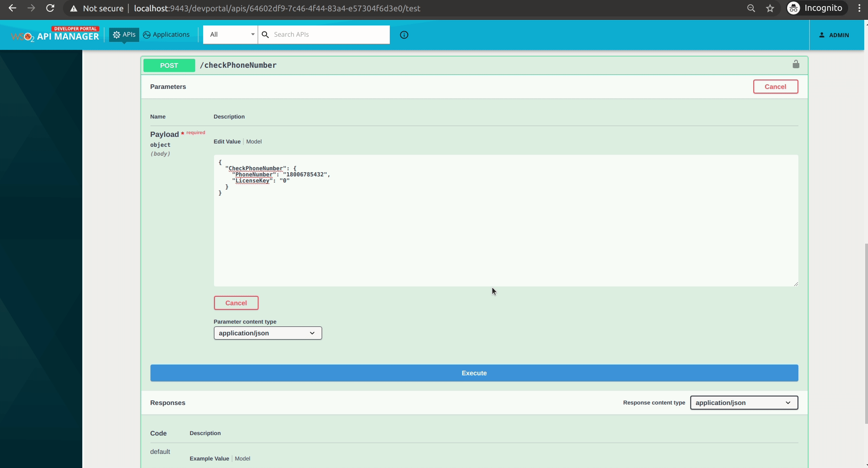Image resolution: width=868 pixels, height=468 pixels.
Task: Reload the current page
Action: (x=50, y=8)
